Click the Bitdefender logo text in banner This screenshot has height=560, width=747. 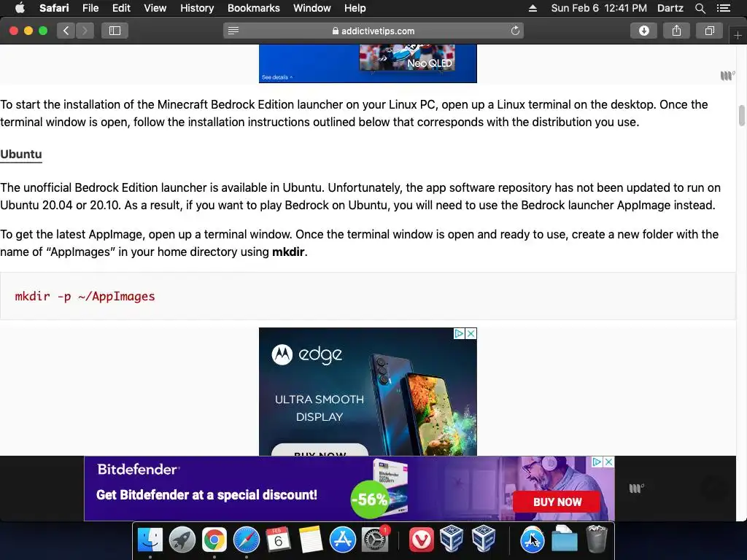(x=138, y=470)
